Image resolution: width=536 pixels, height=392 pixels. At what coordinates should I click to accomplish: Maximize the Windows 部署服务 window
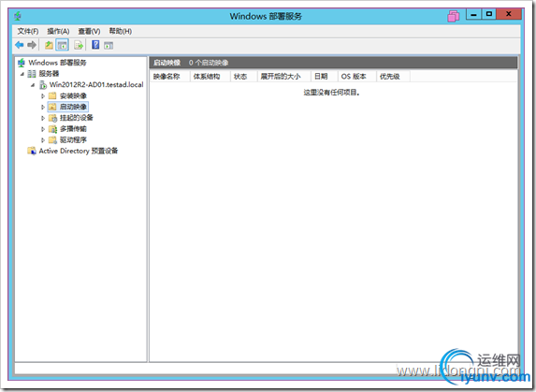(489, 14)
